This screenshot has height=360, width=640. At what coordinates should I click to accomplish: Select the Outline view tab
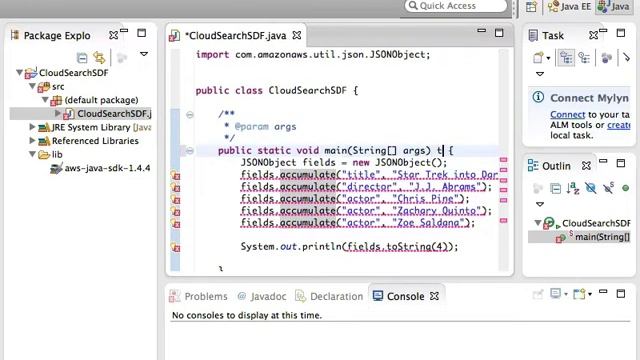tap(549, 166)
